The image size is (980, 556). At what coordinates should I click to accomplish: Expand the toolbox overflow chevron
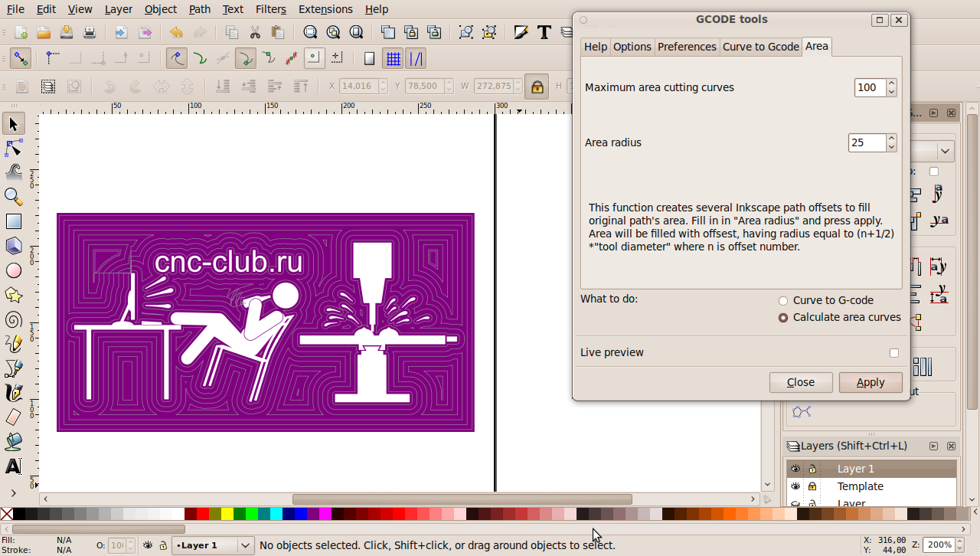coord(14,492)
